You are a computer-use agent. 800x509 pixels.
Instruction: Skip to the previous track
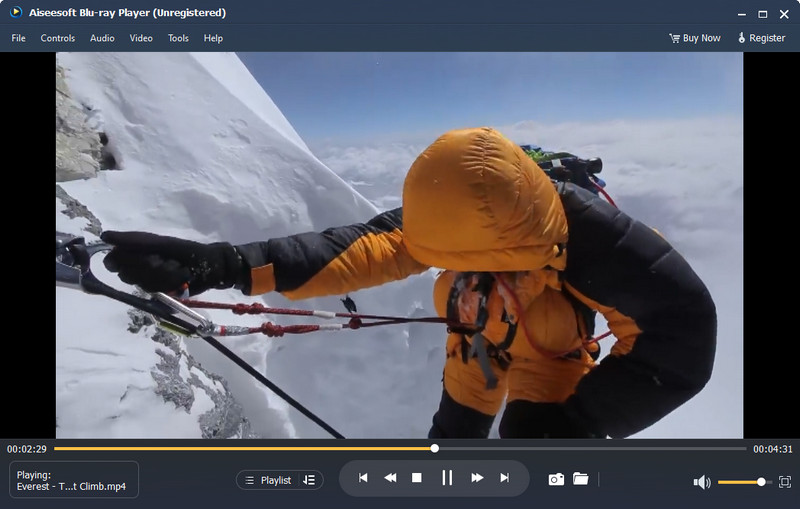pyautogui.click(x=363, y=478)
